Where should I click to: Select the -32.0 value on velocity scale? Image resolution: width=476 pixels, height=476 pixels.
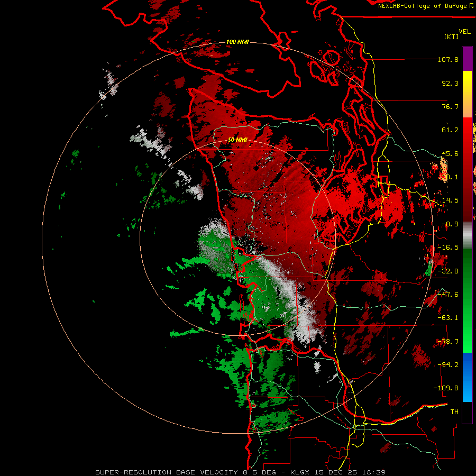(x=448, y=271)
